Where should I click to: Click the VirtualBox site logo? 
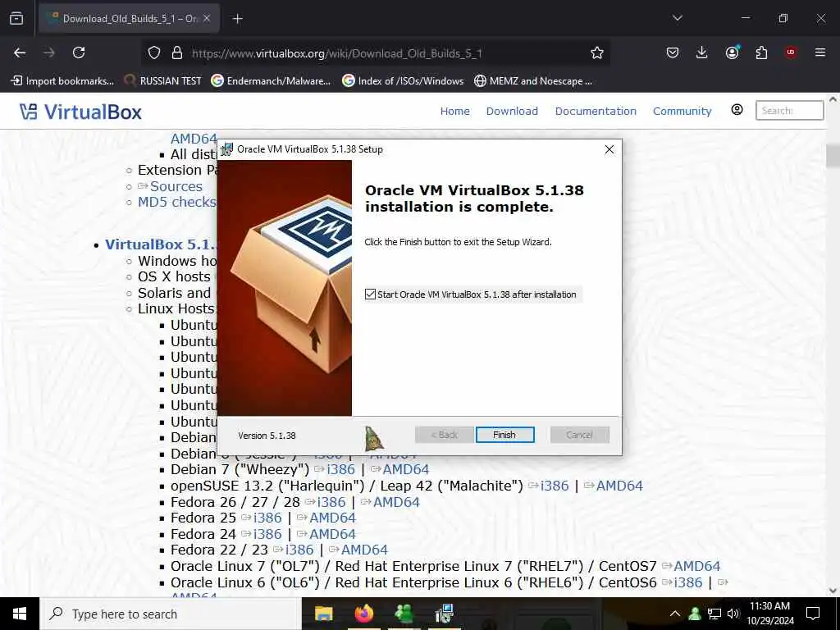80,112
